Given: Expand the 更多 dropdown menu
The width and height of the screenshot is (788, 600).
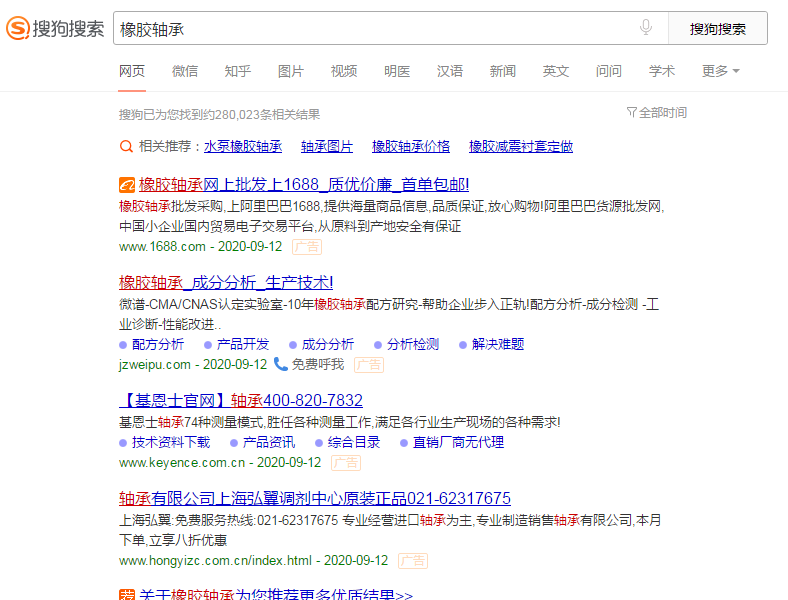Looking at the screenshot, I should pyautogui.click(x=720, y=71).
